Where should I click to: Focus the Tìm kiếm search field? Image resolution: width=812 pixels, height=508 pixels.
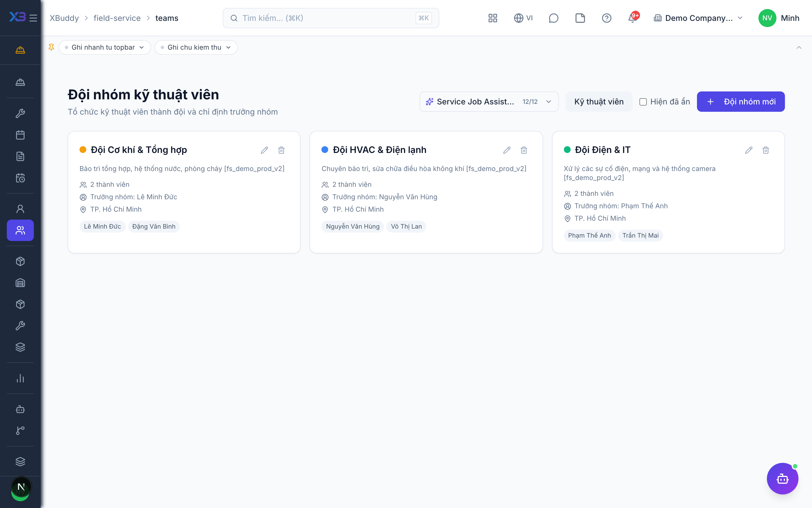coord(331,18)
